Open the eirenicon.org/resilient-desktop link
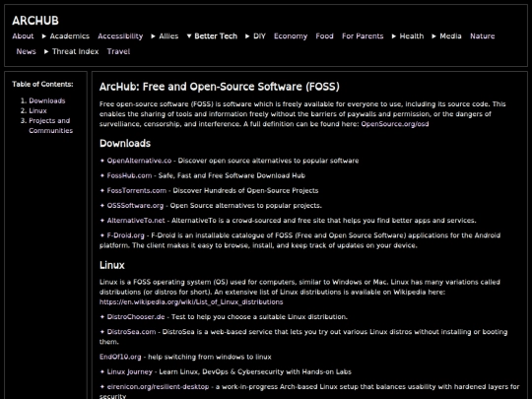This screenshot has width=532, height=399. [158, 387]
